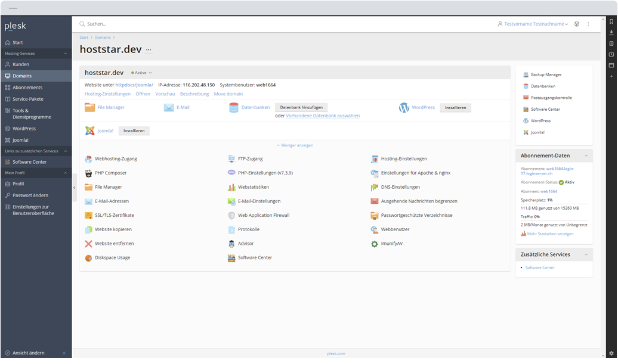The width and height of the screenshot is (618, 364).
Task: Open the httpdocs/joomla/ link
Action: [x=134, y=85]
